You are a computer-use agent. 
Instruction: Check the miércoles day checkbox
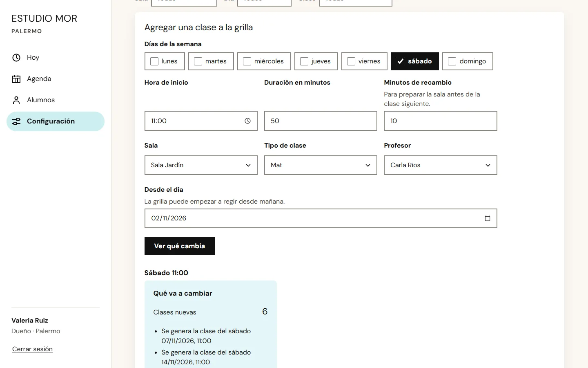247,61
